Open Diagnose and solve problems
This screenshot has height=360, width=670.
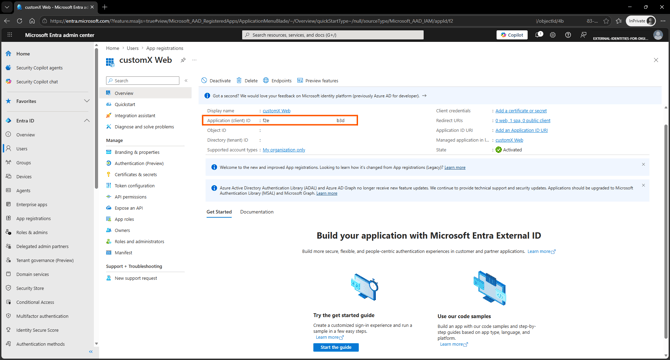pyautogui.click(x=145, y=127)
